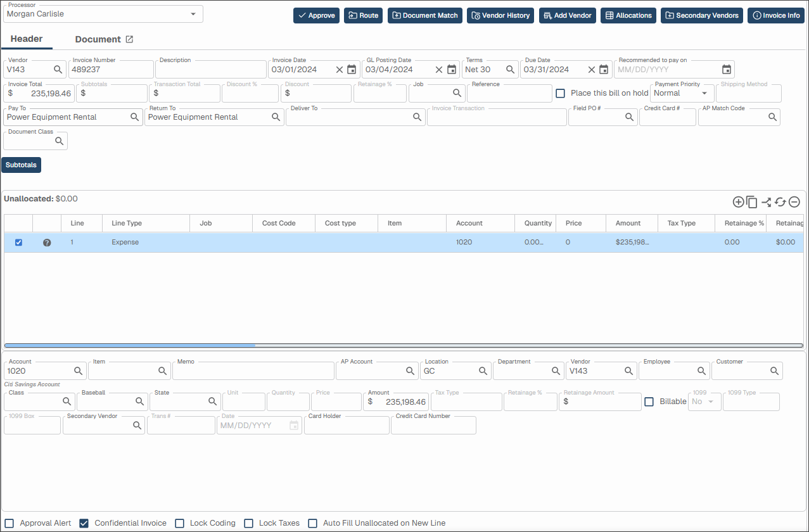809x532 pixels.
Task: Switch to the Header tab
Action: (27, 39)
